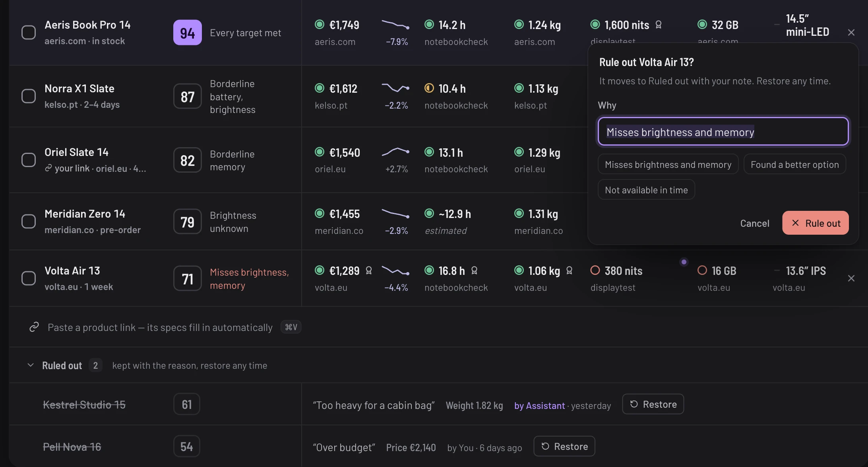Click the red status ring beside 16 GB
Screen dimensions: 868x467
(702, 270)
